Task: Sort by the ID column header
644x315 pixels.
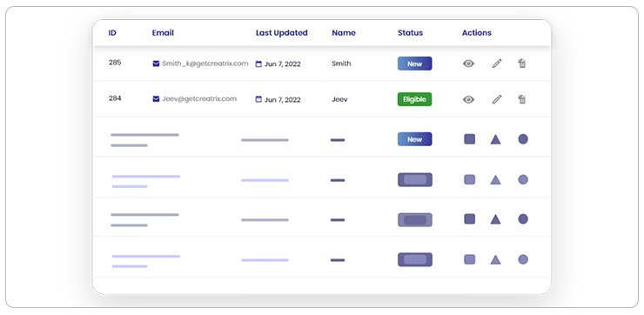Action: [x=112, y=33]
